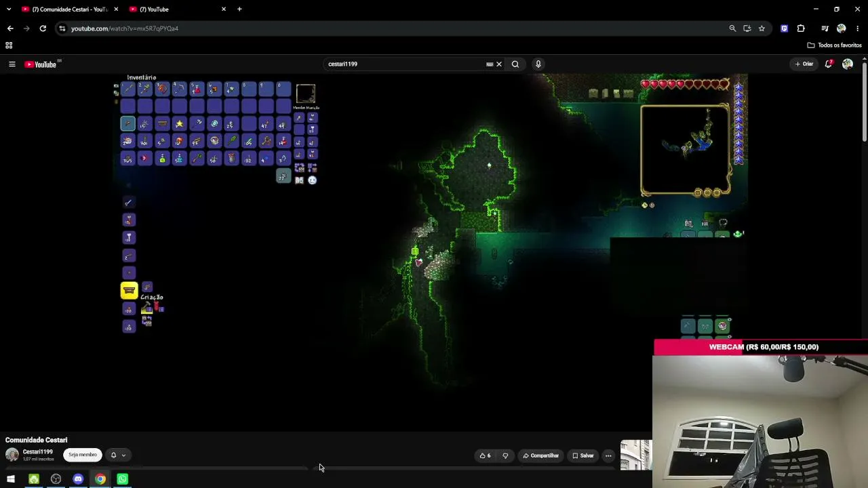This screenshot has height=488, width=868.
Task: Switch to the second YouTube tab
Action: click(x=178, y=9)
